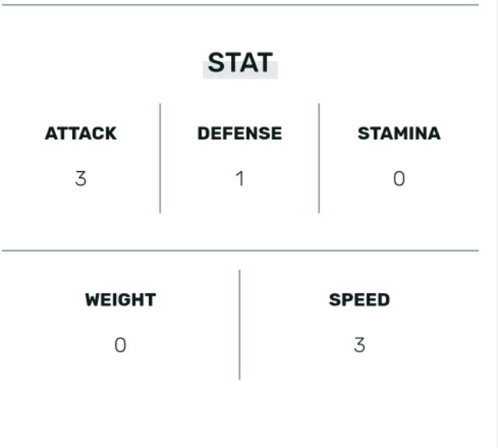Click the divider between Defense and Stamina
Screen dimensions: 498x448
[319, 158]
